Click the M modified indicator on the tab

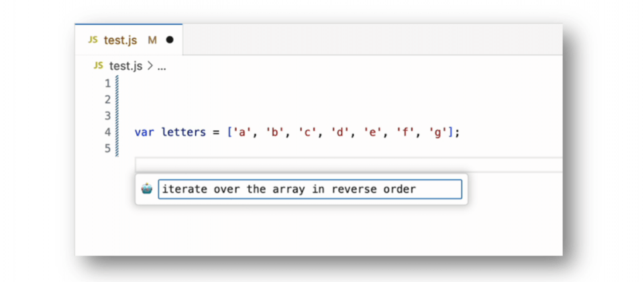(x=152, y=40)
